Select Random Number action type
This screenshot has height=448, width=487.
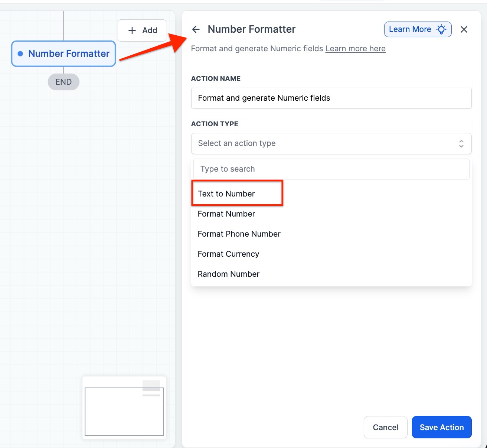[x=228, y=274]
